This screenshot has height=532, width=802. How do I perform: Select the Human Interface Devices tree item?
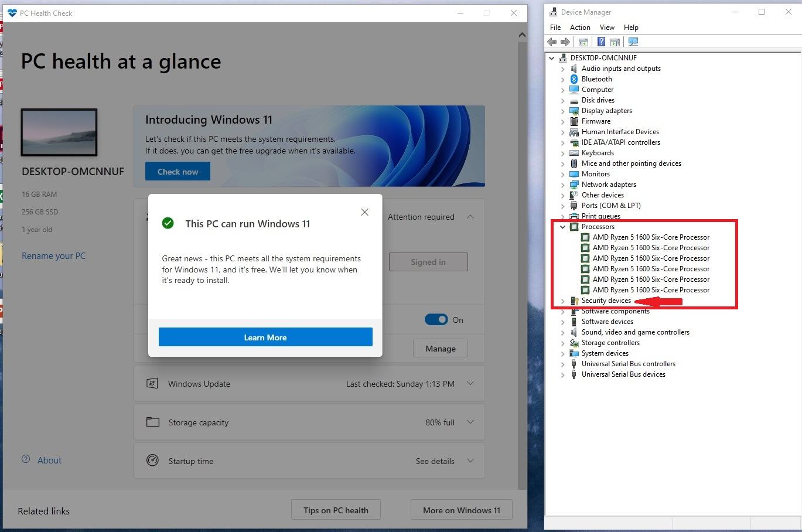point(620,132)
